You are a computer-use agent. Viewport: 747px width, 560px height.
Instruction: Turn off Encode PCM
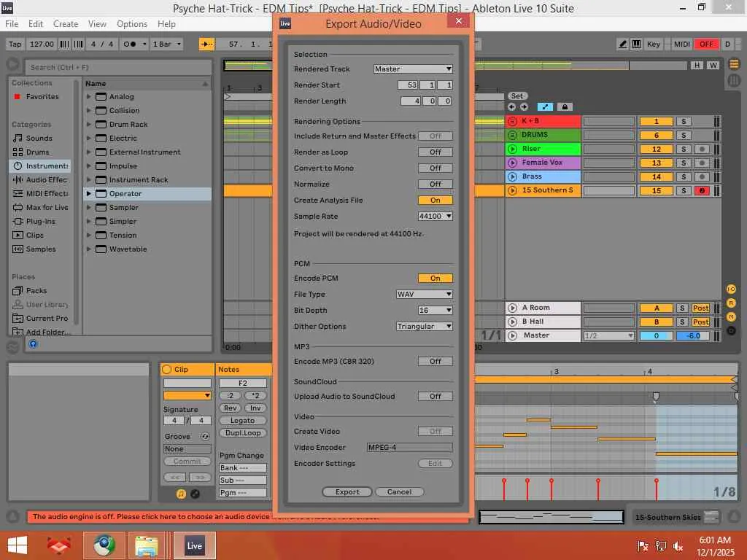435,278
